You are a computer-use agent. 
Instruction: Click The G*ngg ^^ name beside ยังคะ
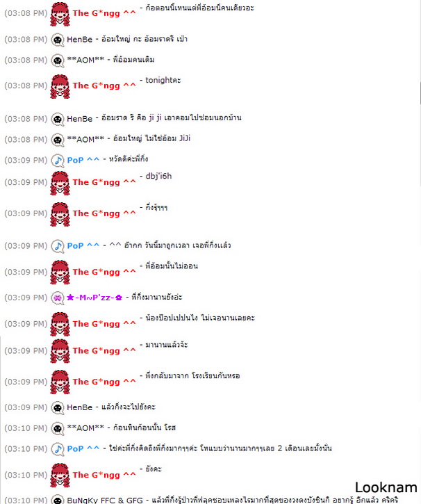tap(104, 475)
